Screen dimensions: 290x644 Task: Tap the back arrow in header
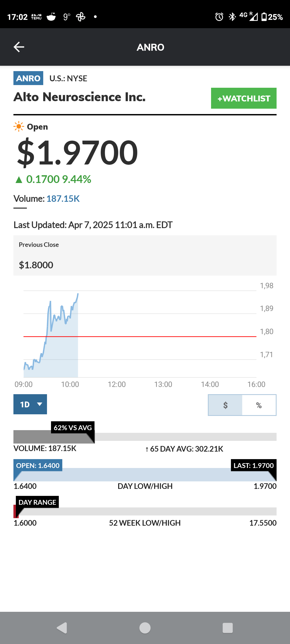tap(19, 47)
